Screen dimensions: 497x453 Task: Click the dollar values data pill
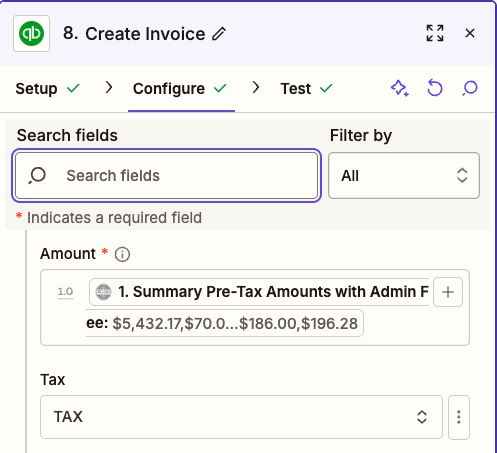[x=224, y=323]
